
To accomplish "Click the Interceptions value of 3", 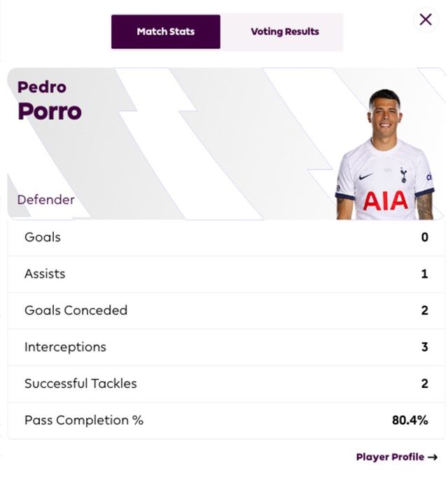I will 424,346.
